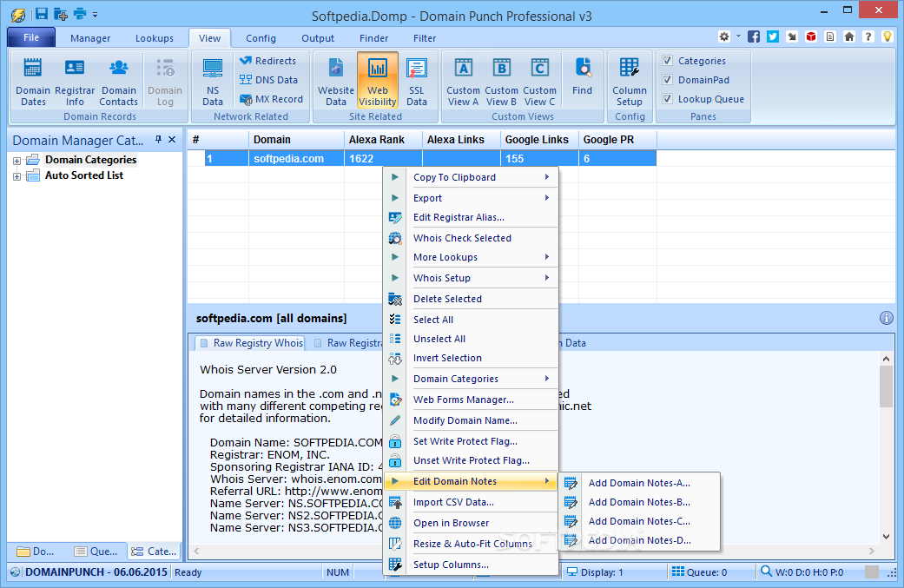Image resolution: width=904 pixels, height=588 pixels.
Task: Open the NS Data view
Action: click(212, 82)
